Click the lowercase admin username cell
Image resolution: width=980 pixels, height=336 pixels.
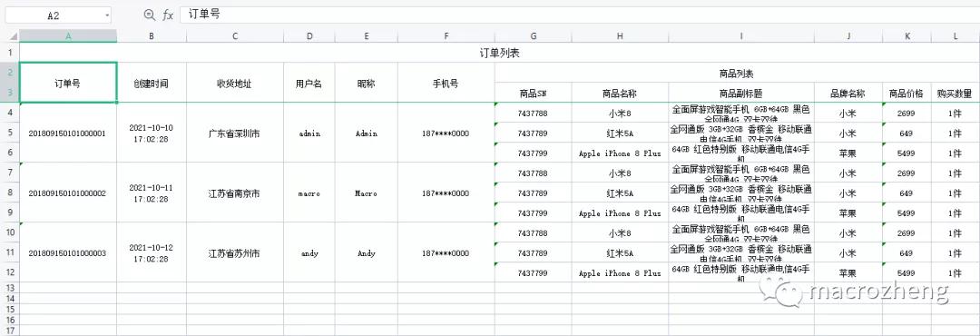[x=309, y=133]
